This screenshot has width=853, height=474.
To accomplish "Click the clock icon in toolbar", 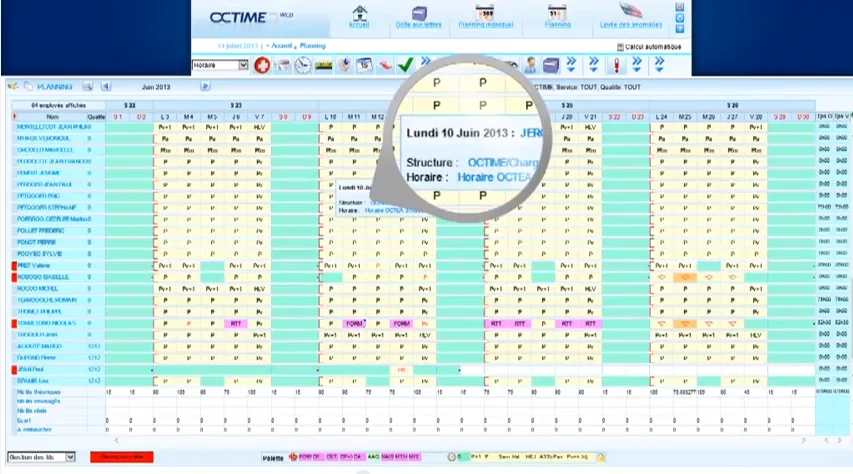I will [303, 65].
